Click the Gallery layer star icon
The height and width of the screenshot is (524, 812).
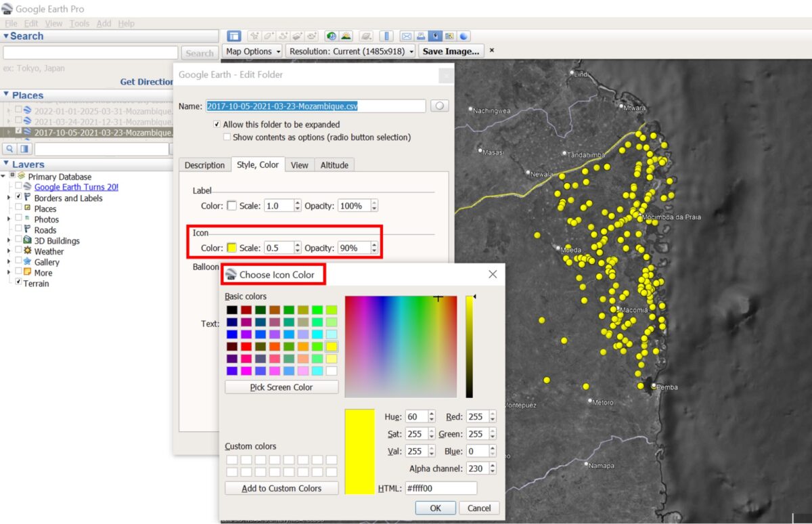coord(27,262)
